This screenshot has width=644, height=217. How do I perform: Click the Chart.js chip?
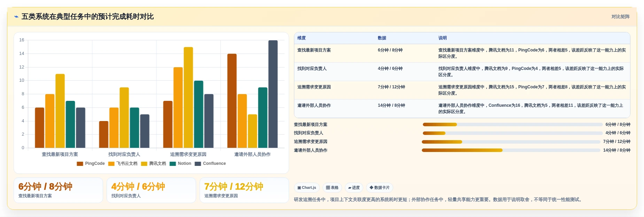pyautogui.click(x=307, y=188)
